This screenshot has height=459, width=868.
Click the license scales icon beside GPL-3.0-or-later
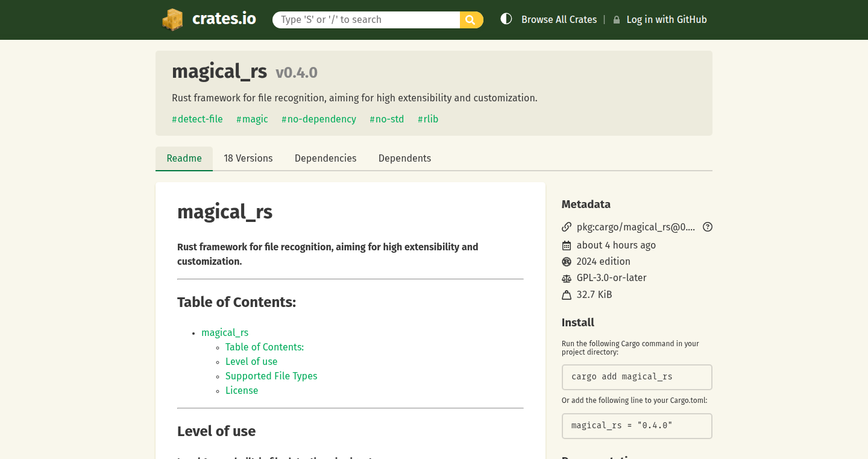567,278
